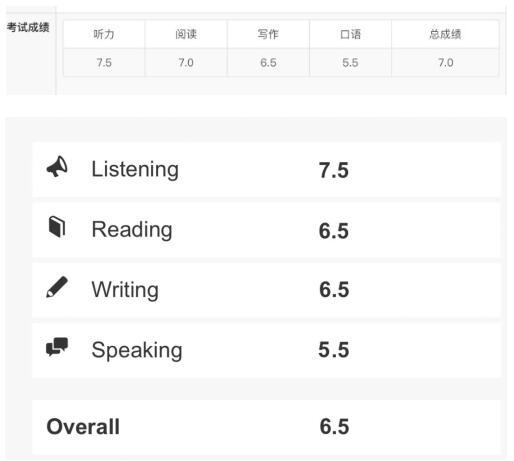Viewport: 514px width, 461px height.
Task: Click the Overall score label
Action: 83,426
